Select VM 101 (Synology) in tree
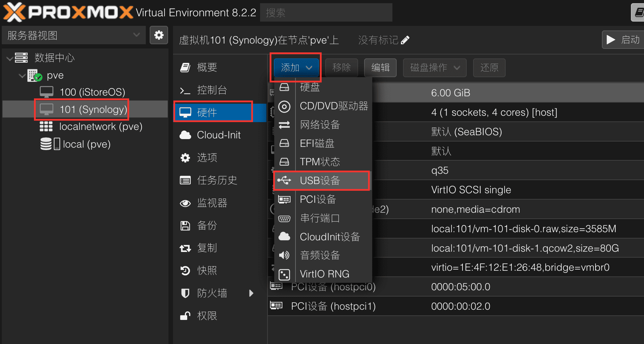The height and width of the screenshot is (344, 644). coord(85,109)
